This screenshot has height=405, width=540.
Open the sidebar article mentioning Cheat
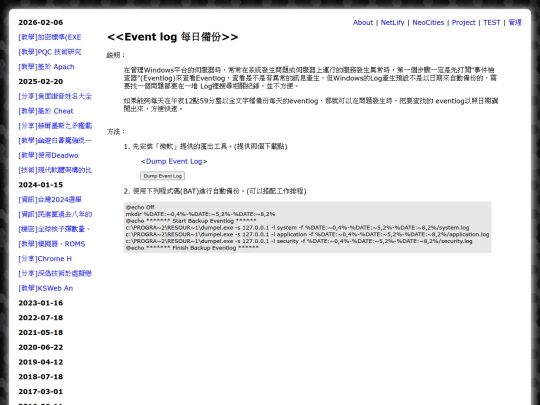pos(46,111)
